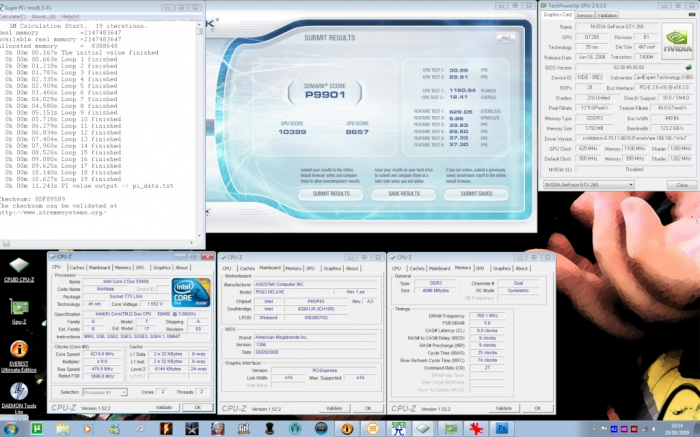Open the Gpu-Z desktop shortcut

pos(19,311)
